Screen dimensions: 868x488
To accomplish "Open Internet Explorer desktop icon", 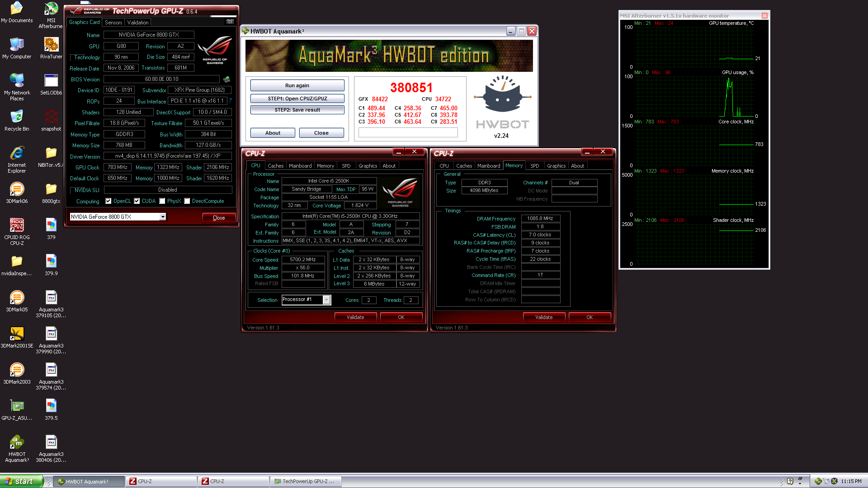I will [17, 160].
